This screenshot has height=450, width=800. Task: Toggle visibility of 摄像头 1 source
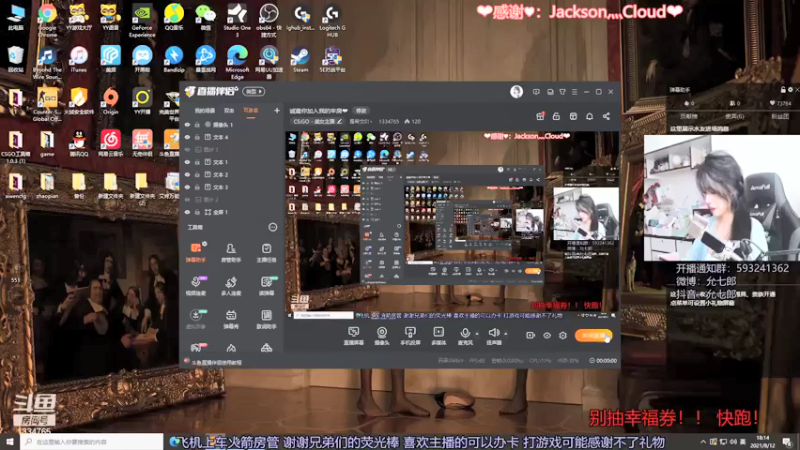187,124
